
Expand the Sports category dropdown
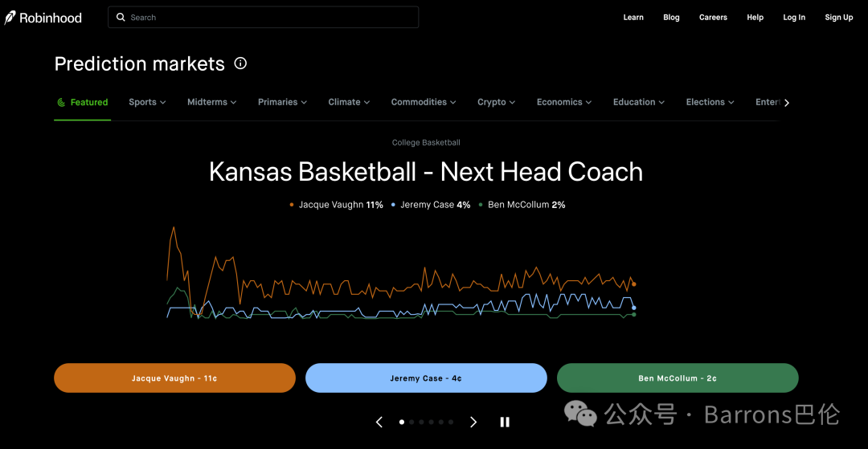(x=147, y=102)
